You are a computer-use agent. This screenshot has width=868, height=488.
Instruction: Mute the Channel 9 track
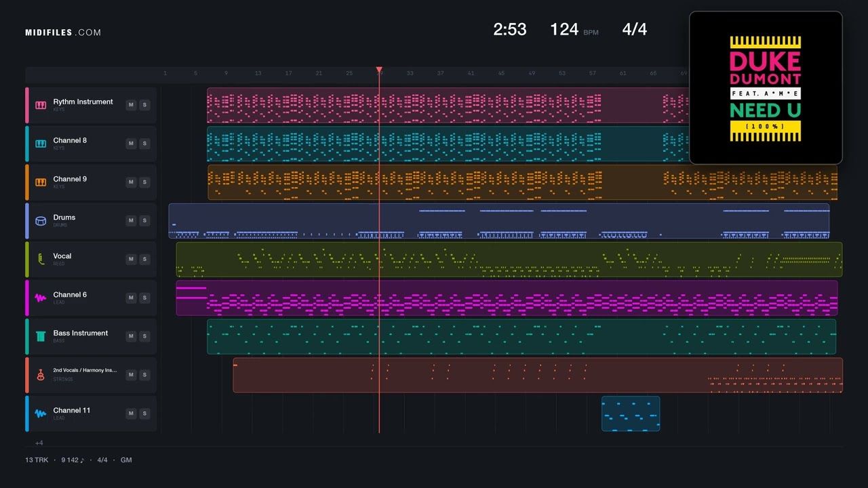pos(131,182)
